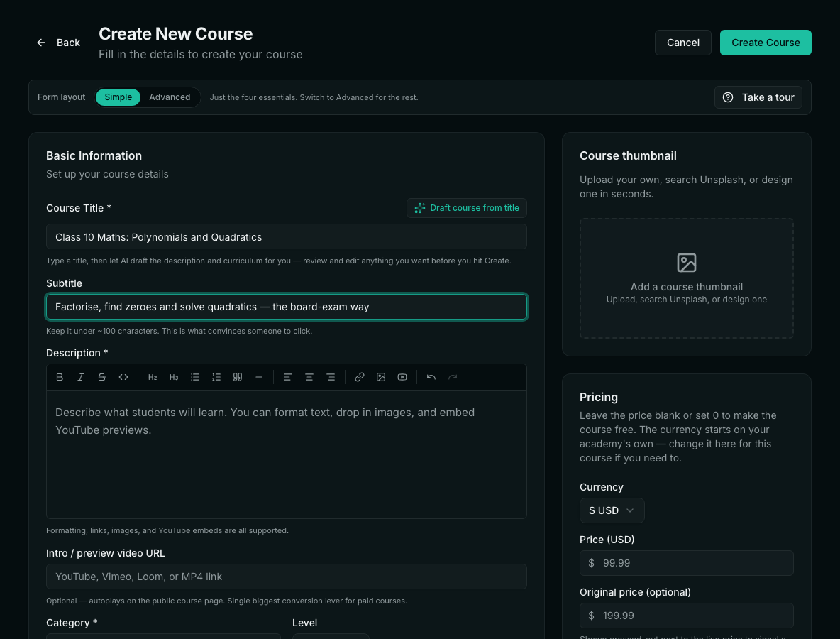Image resolution: width=840 pixels, height=639 pixels.
Task: Switch form layout to Advanced
Action: point(170,97)
